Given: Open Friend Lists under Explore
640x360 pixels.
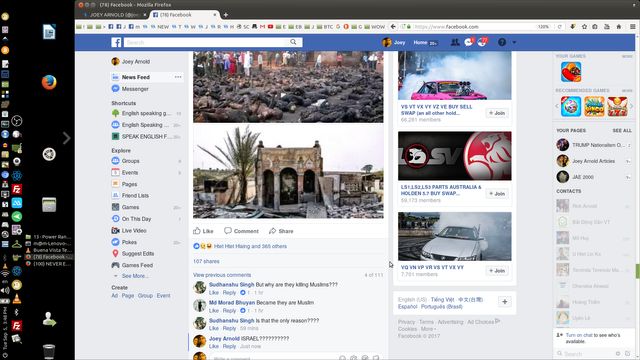Looking at the screenshot, I should (135, 196).
